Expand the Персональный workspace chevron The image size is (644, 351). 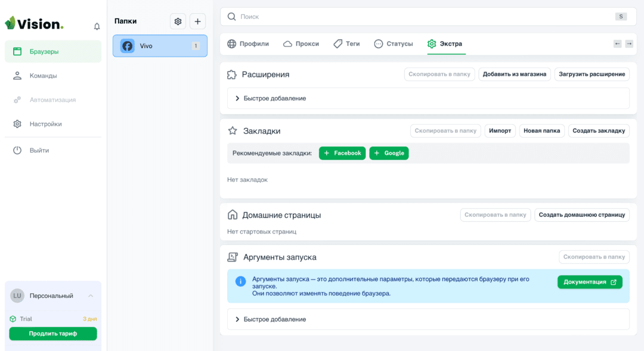(91, 296)
